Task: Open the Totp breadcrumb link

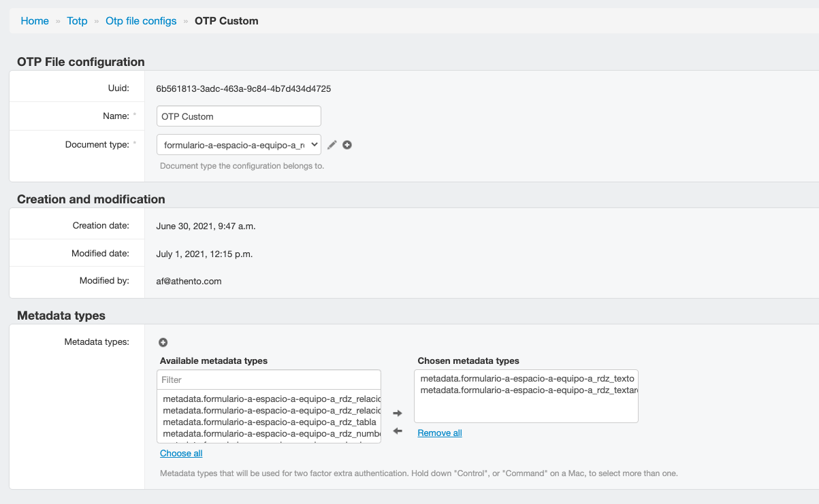Action: [77, 21]
